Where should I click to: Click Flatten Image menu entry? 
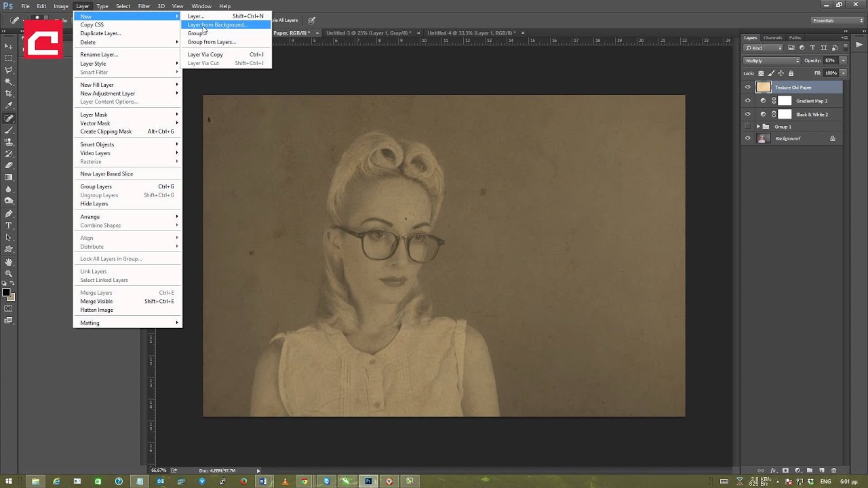[127, 310]
